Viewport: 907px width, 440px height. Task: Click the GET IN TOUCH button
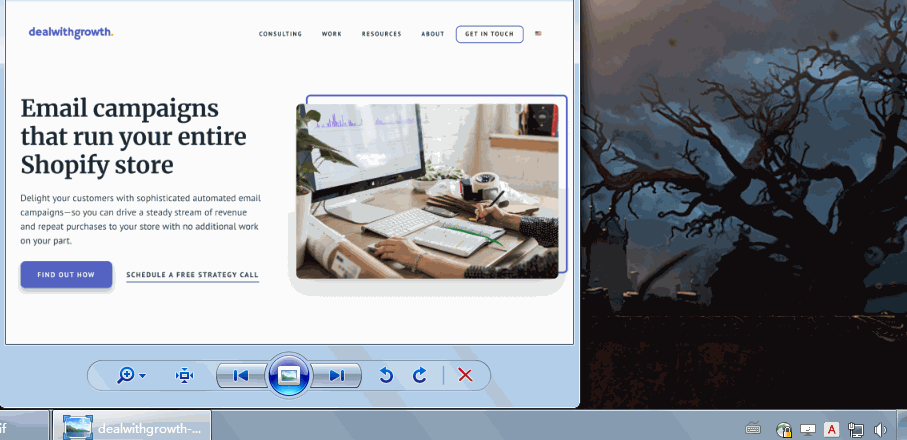coord(489,34)
